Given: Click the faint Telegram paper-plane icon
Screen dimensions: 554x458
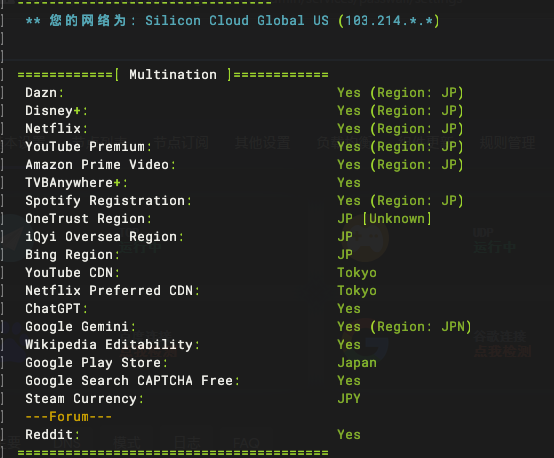Looking at the screenshot, I should [x=14, y=238].
